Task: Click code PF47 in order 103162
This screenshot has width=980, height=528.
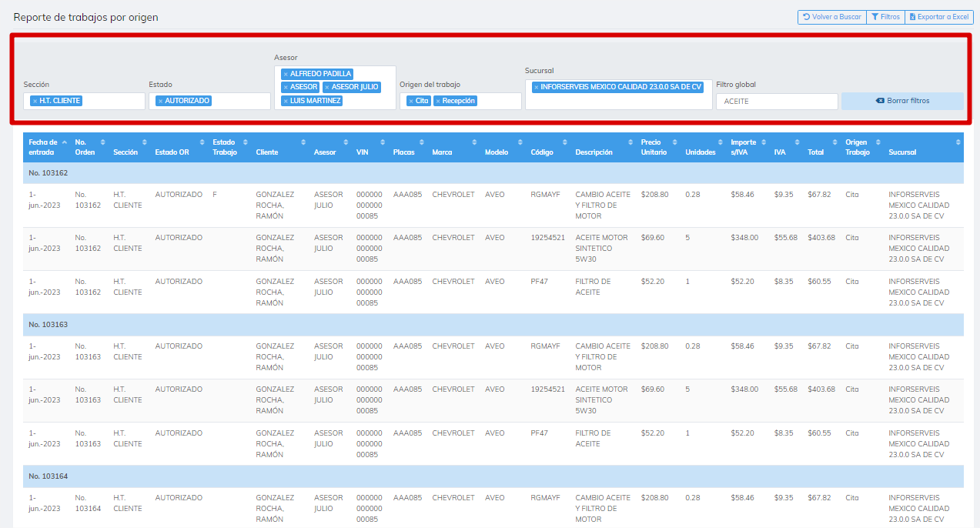Action: (x=539, y=282)
